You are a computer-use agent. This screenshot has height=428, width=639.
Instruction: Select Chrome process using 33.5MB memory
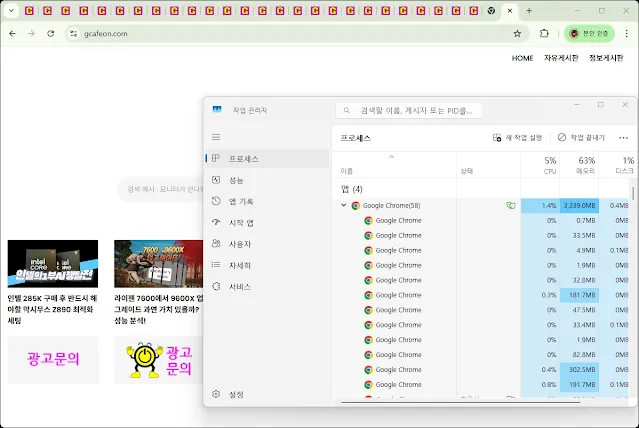click(480, 236)
